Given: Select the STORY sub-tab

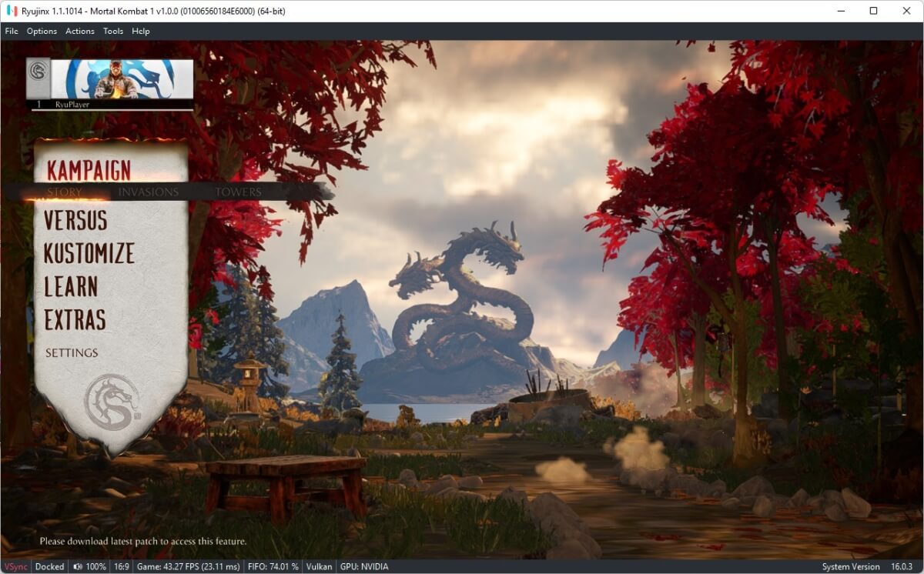Looking at the screenshot, I should coord(65,192).
